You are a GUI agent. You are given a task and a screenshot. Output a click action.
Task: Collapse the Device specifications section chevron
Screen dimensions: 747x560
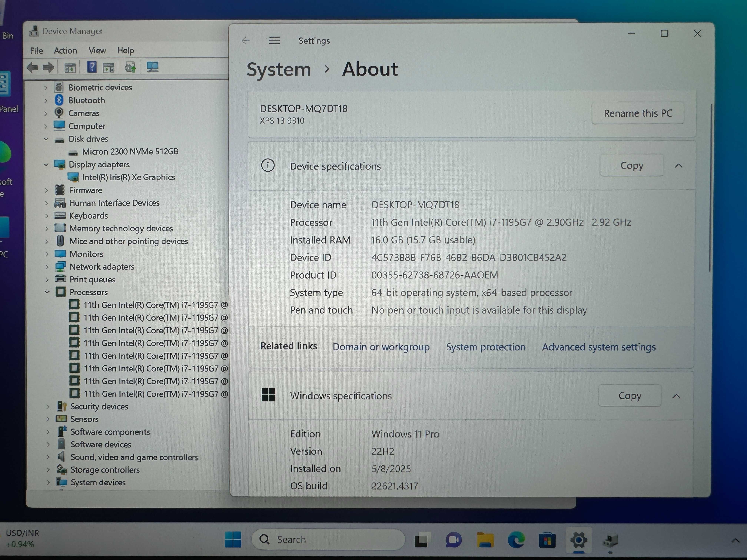678,166
